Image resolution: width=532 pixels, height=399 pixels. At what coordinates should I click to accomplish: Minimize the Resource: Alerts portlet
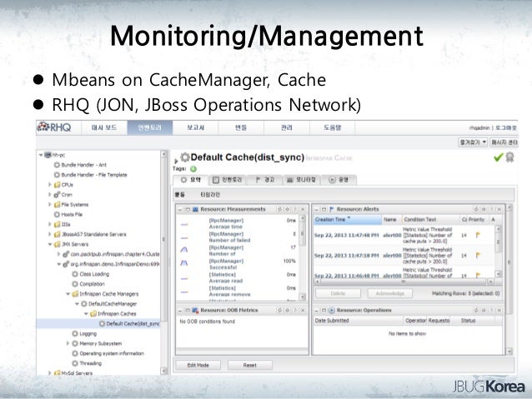(317, 210)
